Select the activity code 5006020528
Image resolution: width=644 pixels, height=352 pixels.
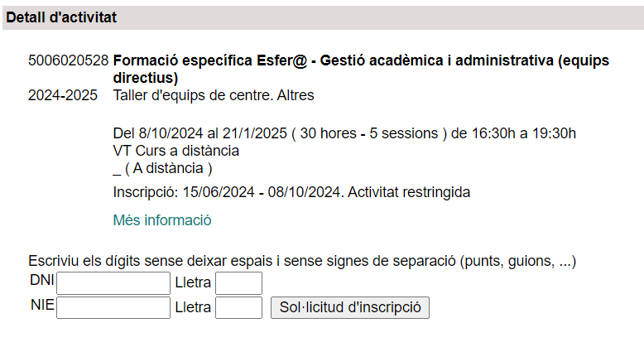click(x=68, y=60)
